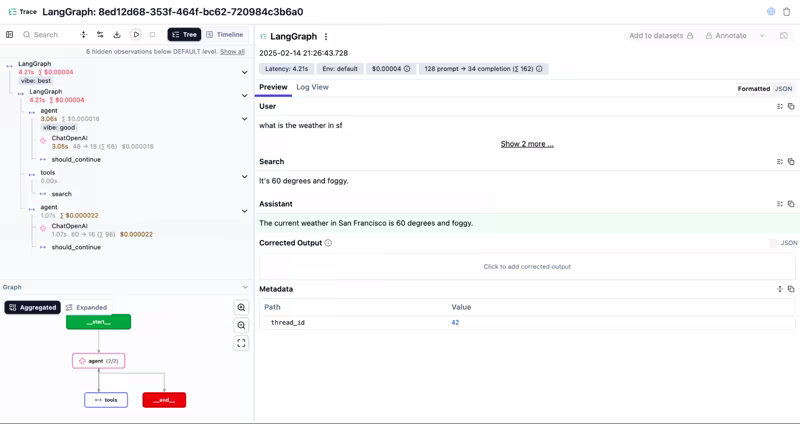This screenshot has width=800, height=424.
Task: Fit graph to view with fullscreen icon
Action: pos(241,343)
